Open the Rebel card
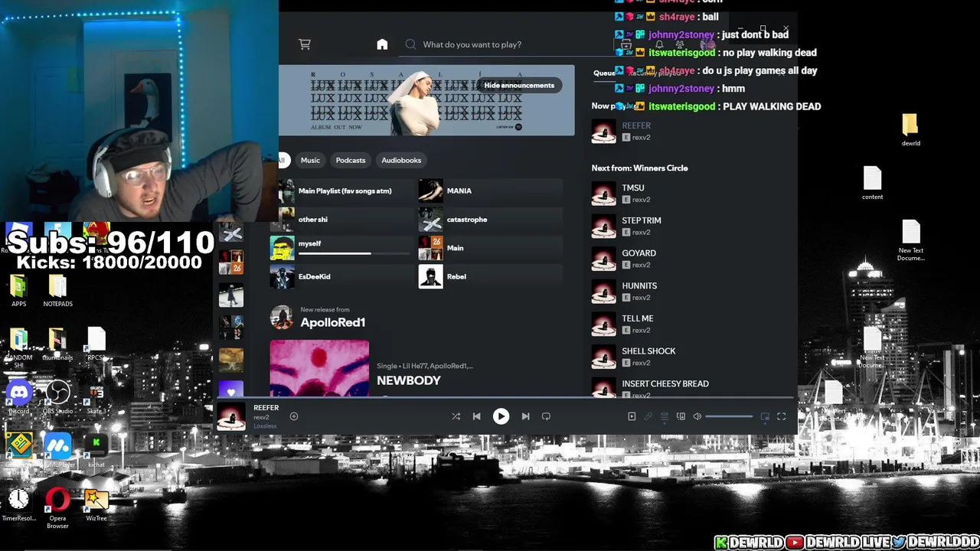The image size is (980, 551). (490, 276)
